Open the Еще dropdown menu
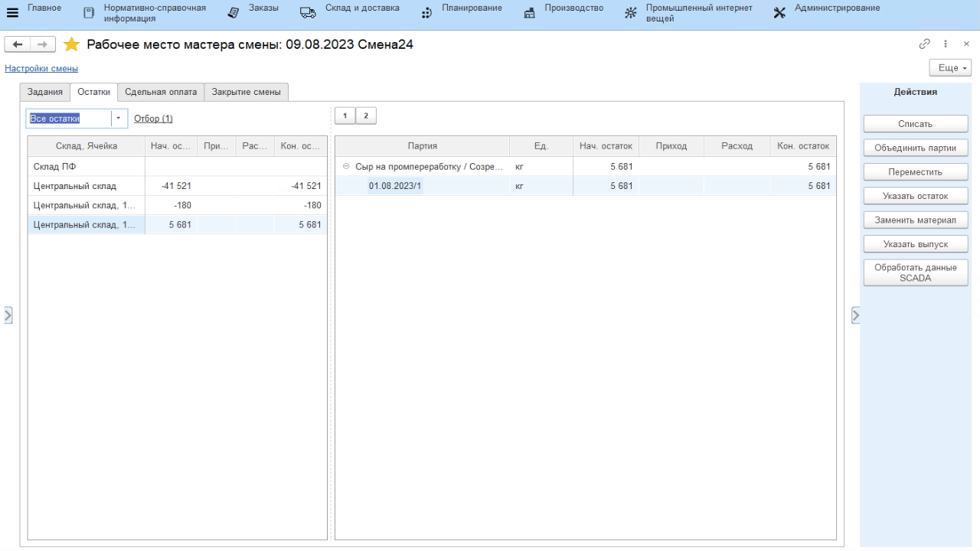The image size is (980, 551). pos(949,68)
